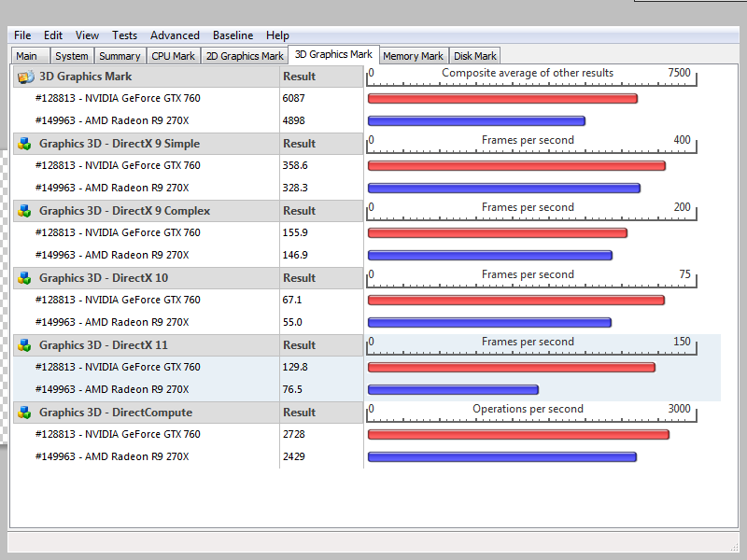Image resolution: width=747 pixels, height=560 pixels.
Task: Click the red GTX 760 composite score bar
Action: pos(502,99)
